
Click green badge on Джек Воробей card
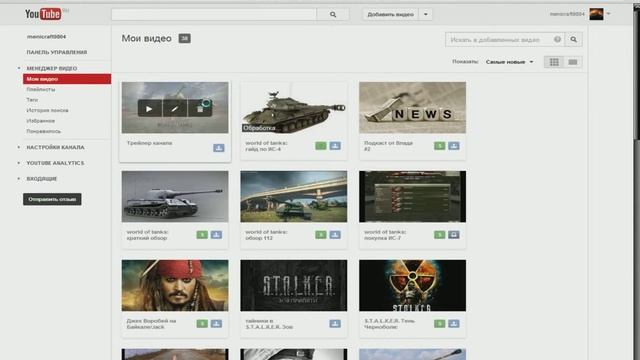(x=202, y=324)
